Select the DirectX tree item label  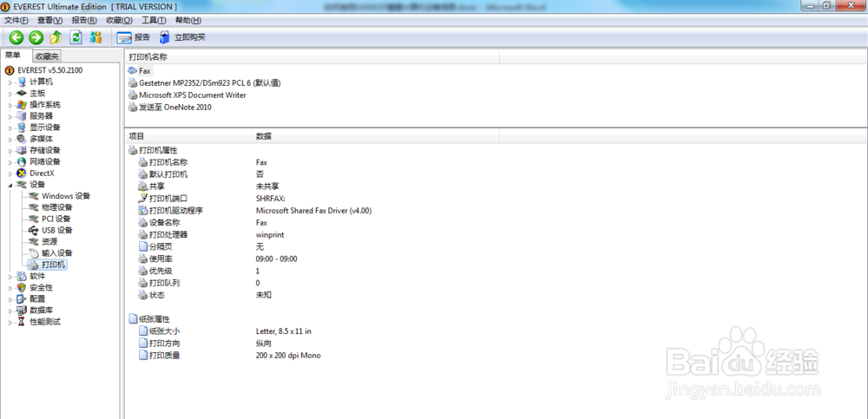42,173
